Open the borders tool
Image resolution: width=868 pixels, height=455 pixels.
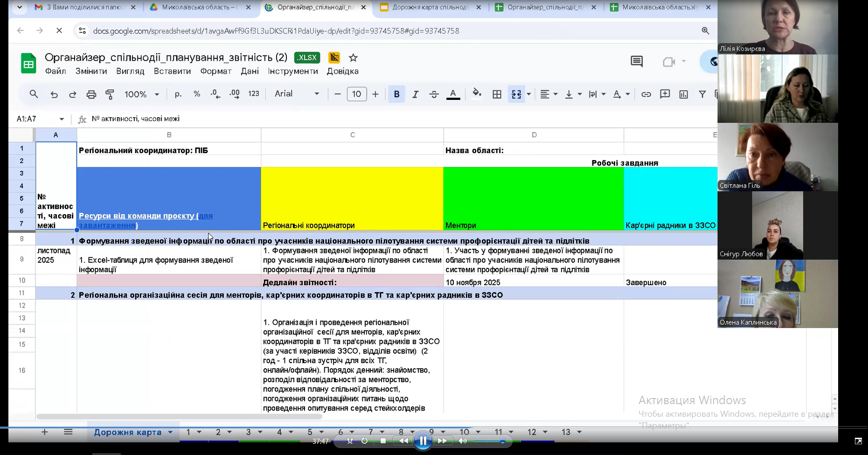tap(497, 94)
